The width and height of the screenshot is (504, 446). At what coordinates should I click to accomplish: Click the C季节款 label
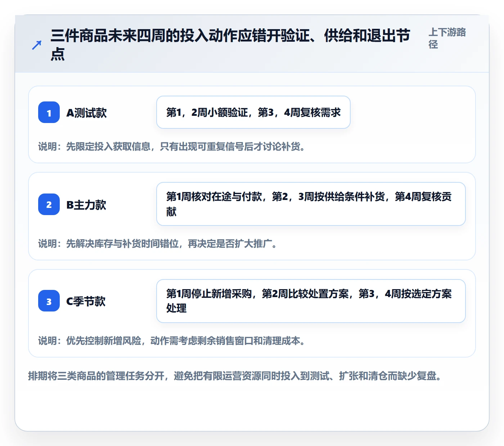86,301
